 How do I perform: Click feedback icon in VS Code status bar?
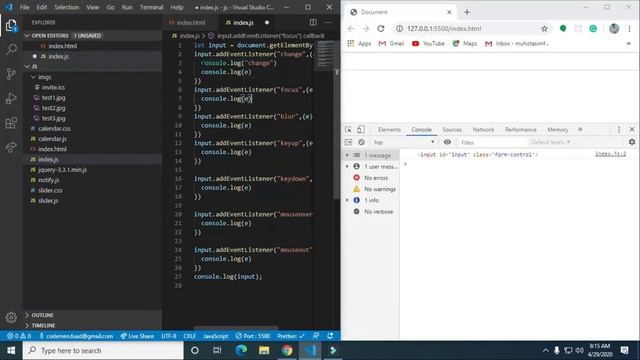coord(316,336)
